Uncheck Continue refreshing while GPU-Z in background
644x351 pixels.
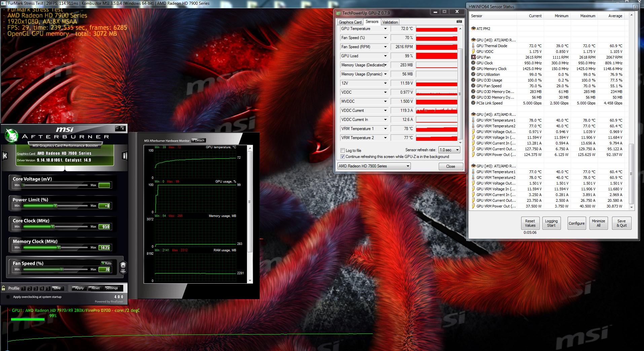coord(343,157)
